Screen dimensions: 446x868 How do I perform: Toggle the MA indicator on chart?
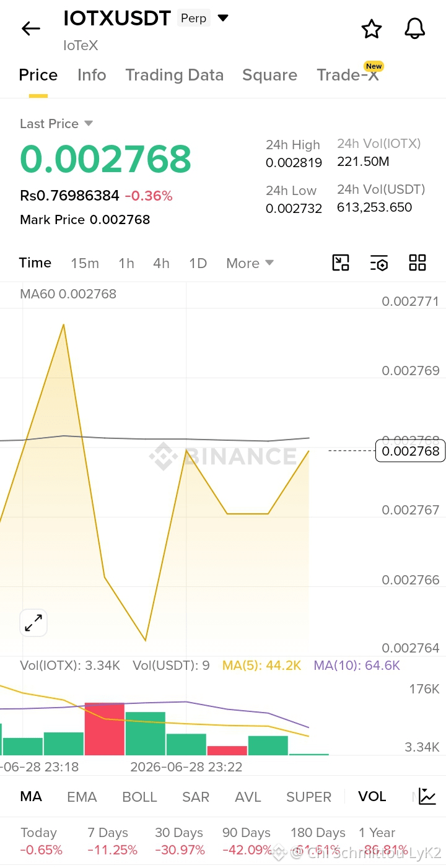coord(31,796)
